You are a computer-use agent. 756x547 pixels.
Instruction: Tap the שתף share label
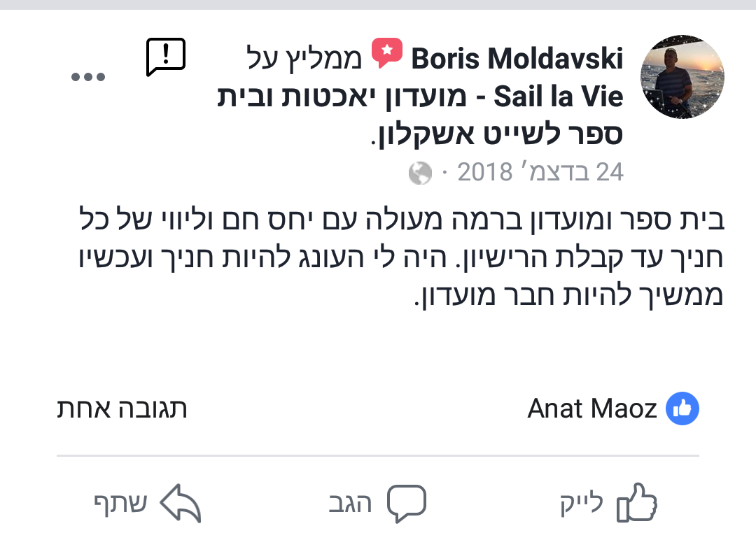(120, 504)
